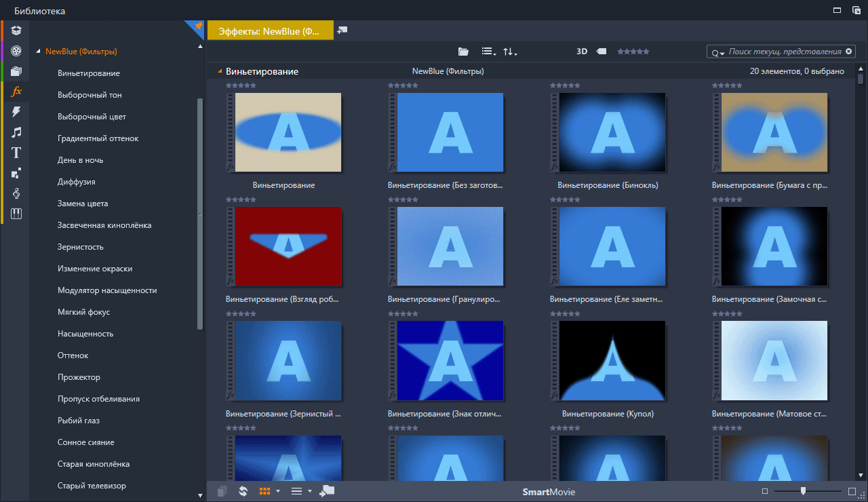Click the refresh sync icon in the bottom bar
This screenshot has height=502, width=868.
pyautogui.click(x=243, y=491)
